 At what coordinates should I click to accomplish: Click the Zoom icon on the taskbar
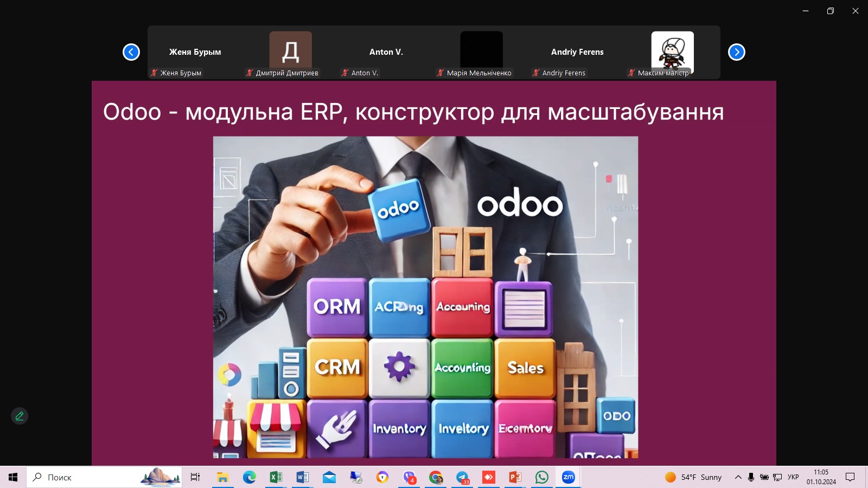569,477
